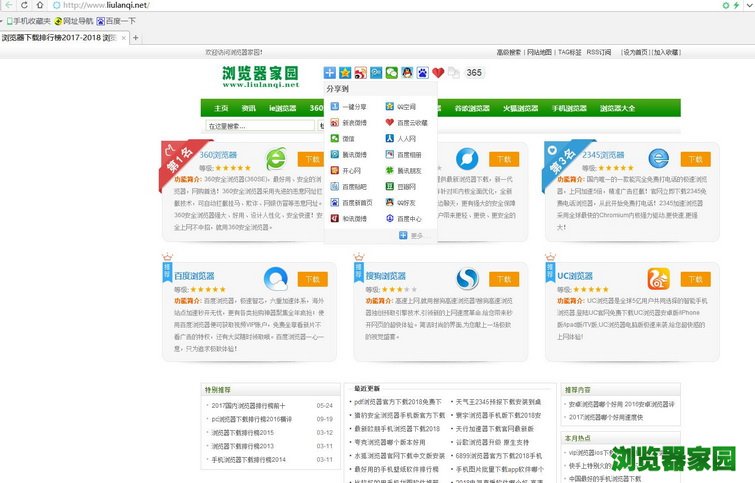The width and height of the screenshot is (755, 483).
Task: Open the 火狐浏览器 navigation item
Action: 521,108
